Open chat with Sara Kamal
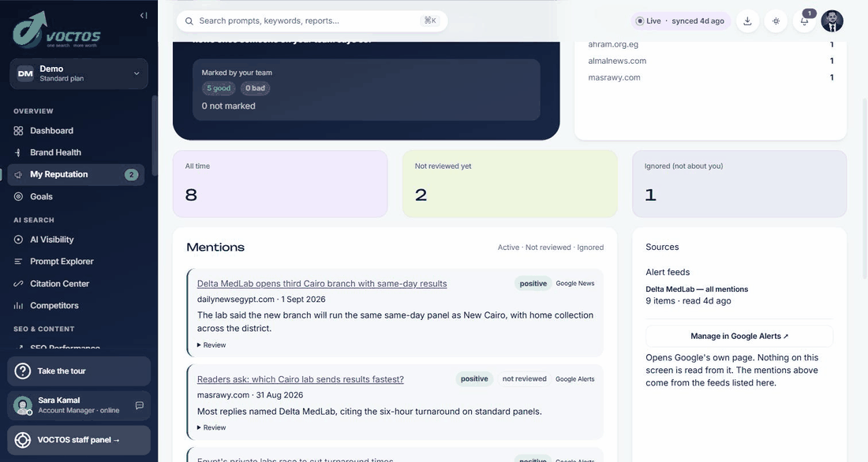 pos(140,405)
